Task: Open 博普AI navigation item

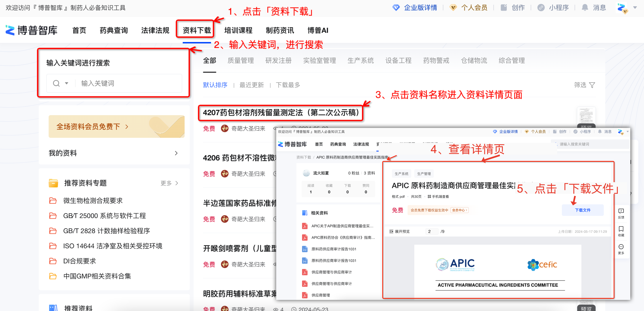Action: point(318,30)
